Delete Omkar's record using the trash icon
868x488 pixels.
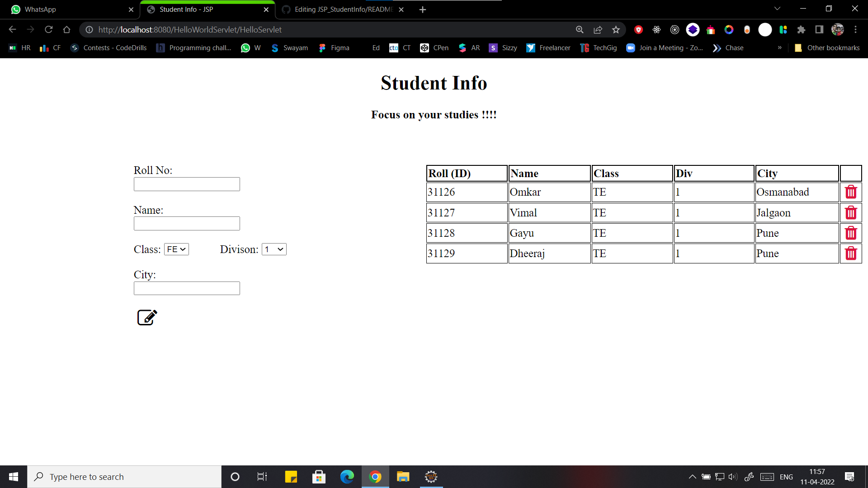coord(851,192)
